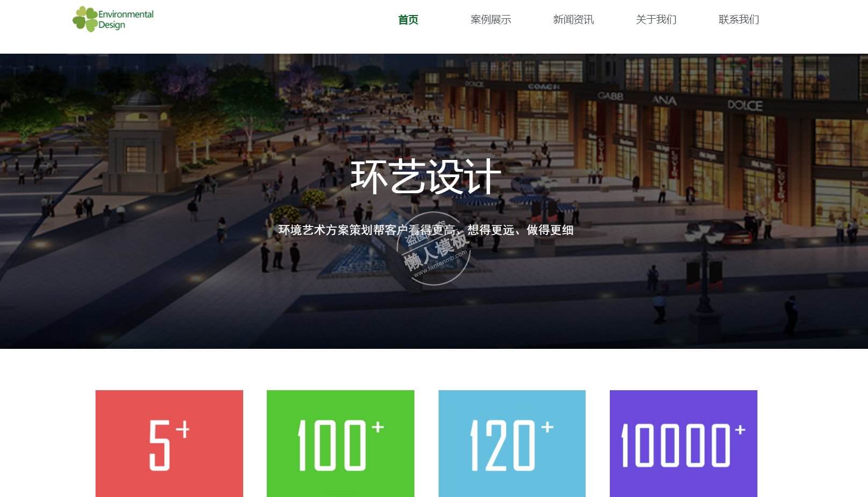Click the blue 120+ statistic tile
The width and height of the screenshot is (868, 497).
[x=512, y=443]
